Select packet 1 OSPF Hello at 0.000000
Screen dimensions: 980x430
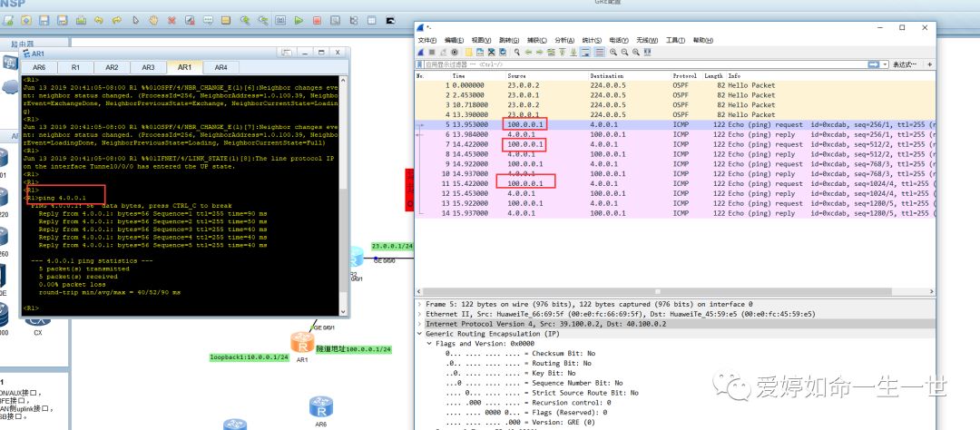pyautogui.click(x=675, y=85)
